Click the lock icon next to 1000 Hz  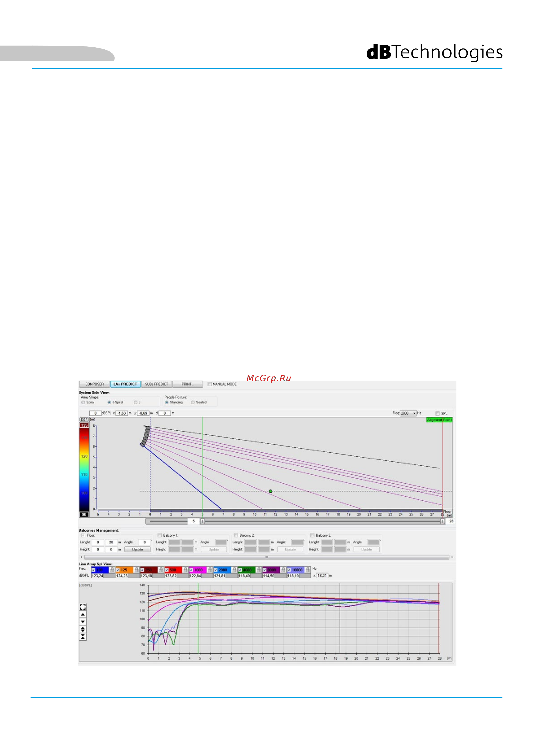point(210,570)
